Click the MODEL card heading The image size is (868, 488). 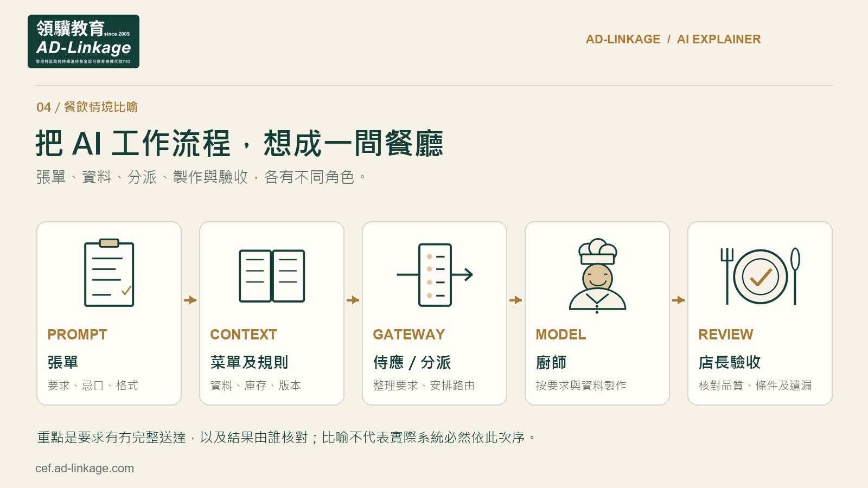(x=561, y=335)
